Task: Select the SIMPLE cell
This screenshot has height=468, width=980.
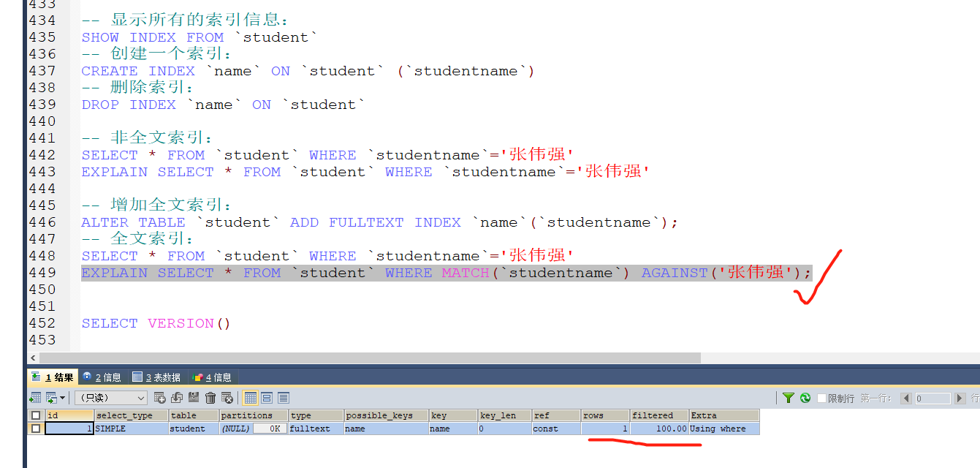Action: point(131,429)
